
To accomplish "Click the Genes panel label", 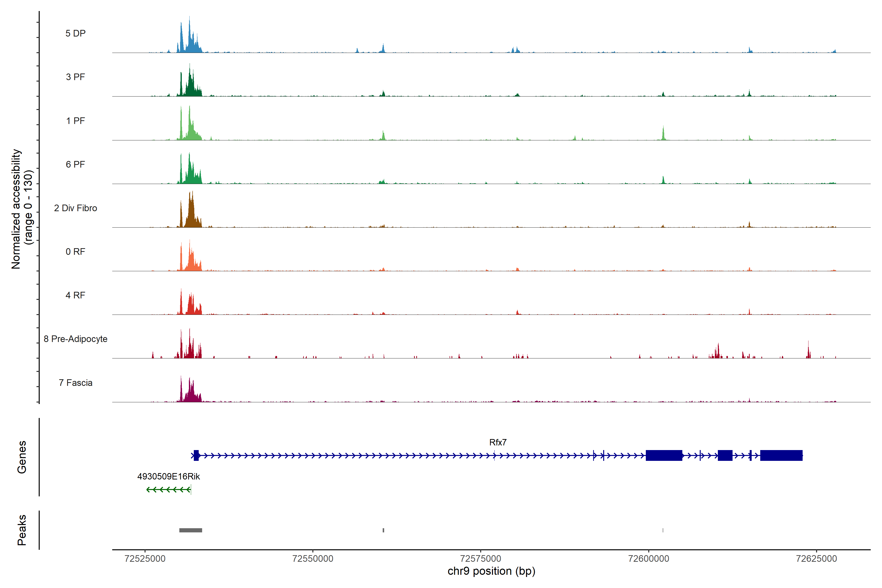I will pos(22,457).
